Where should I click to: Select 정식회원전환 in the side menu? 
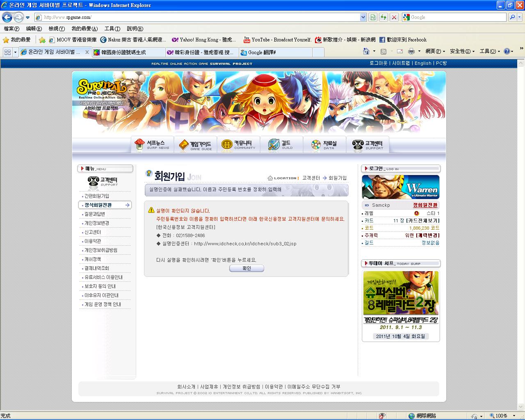pos(105,205)
